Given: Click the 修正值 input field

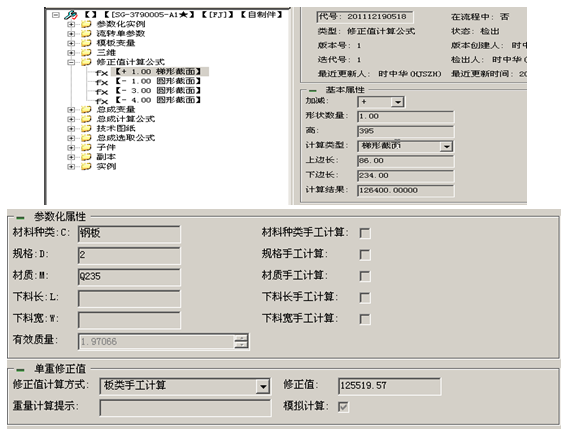Looking at the screenshot, I should [389, 386].
